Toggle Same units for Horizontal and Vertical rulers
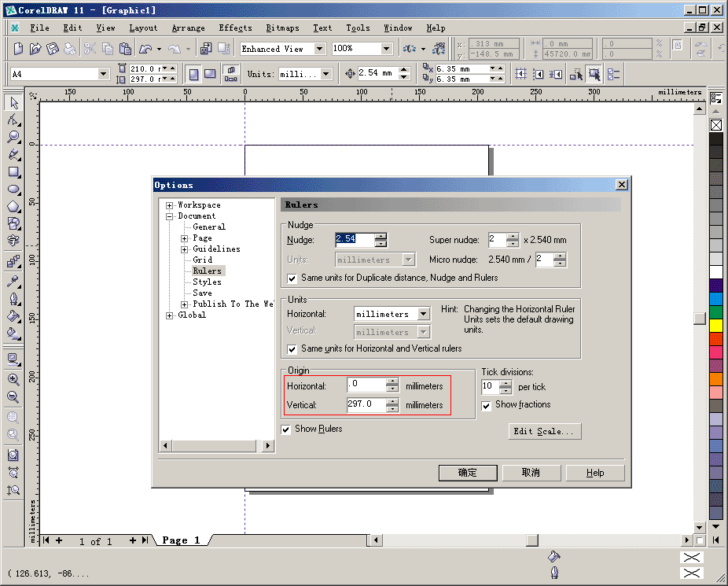This screenshot has width=728, height=586. pyautogui.click(x=292, y=349)
